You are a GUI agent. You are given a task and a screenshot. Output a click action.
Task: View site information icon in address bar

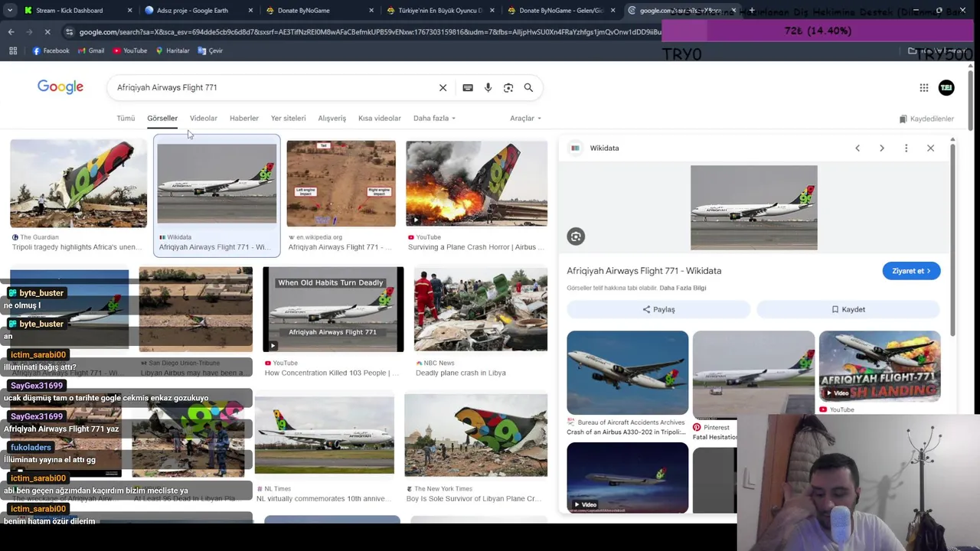[x=70, y=31]
